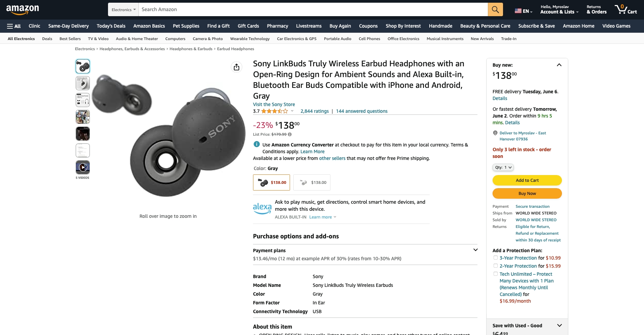This screenshot has height=335, width=644.
Task: Open the Qty quantity dropdown
Action: coord(503,167)
